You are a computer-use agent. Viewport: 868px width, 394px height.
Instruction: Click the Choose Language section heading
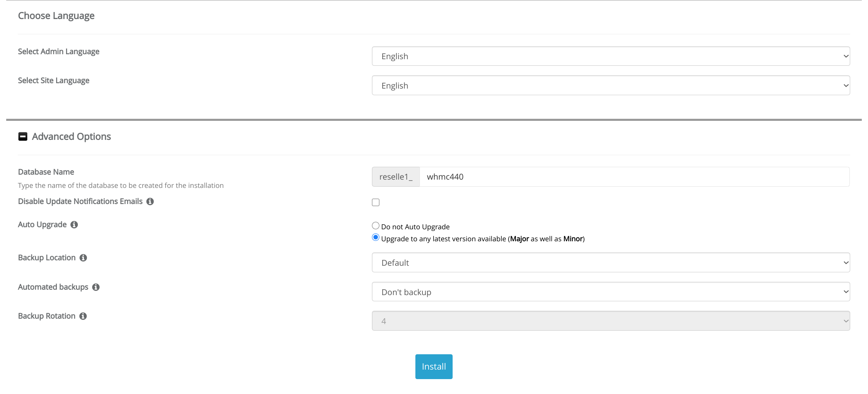[56, 16]
